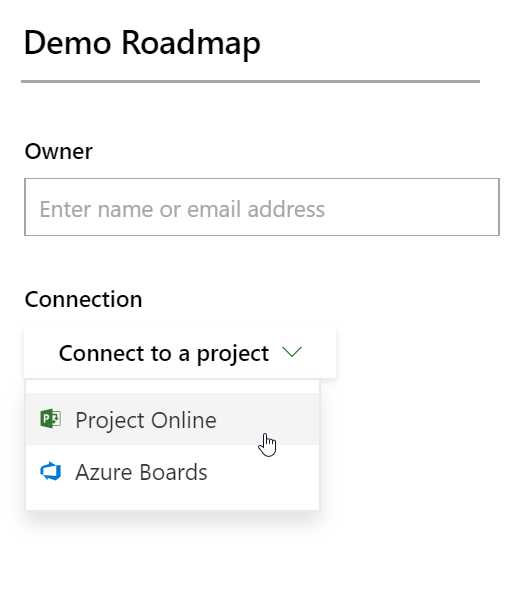Click the Azure Boards icon
The image size is (523, 594).
point(51,472)
